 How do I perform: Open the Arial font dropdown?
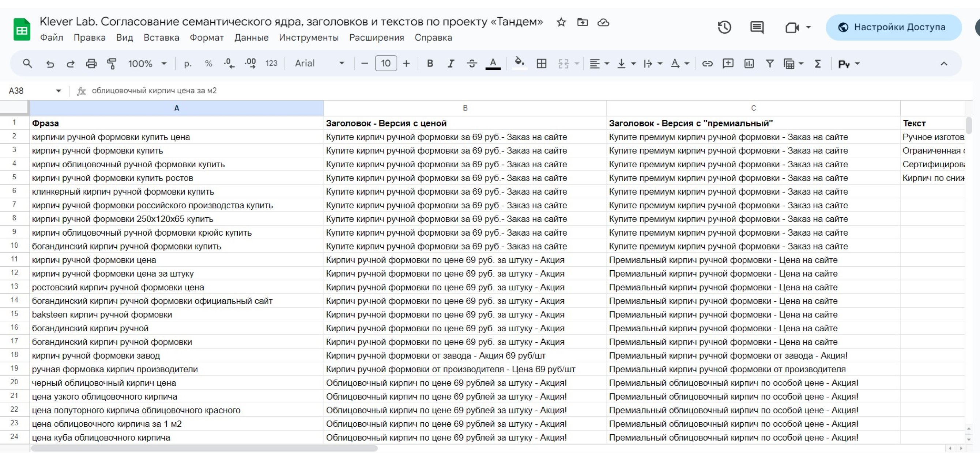(320, 64)
